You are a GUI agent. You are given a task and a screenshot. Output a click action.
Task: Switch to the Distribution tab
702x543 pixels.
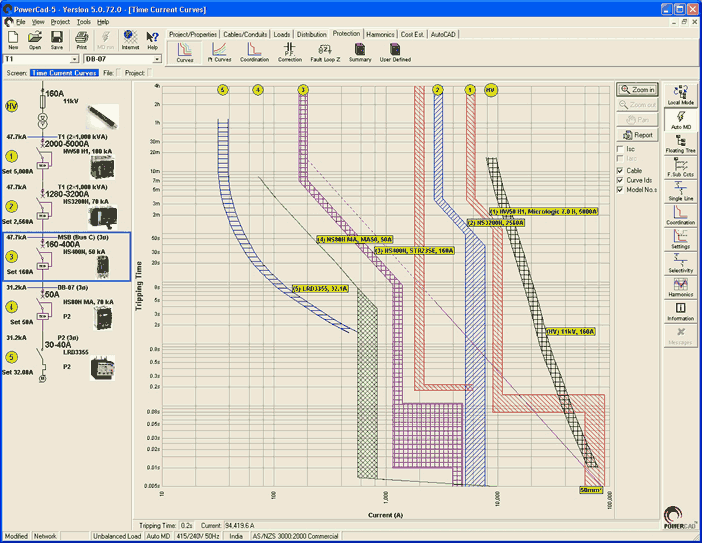[312, 34]
